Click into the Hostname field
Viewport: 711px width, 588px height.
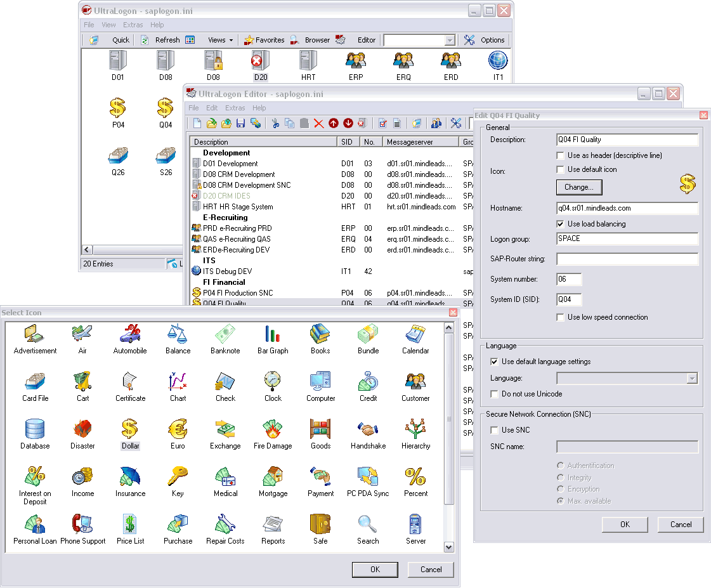(x=627, y=209)
